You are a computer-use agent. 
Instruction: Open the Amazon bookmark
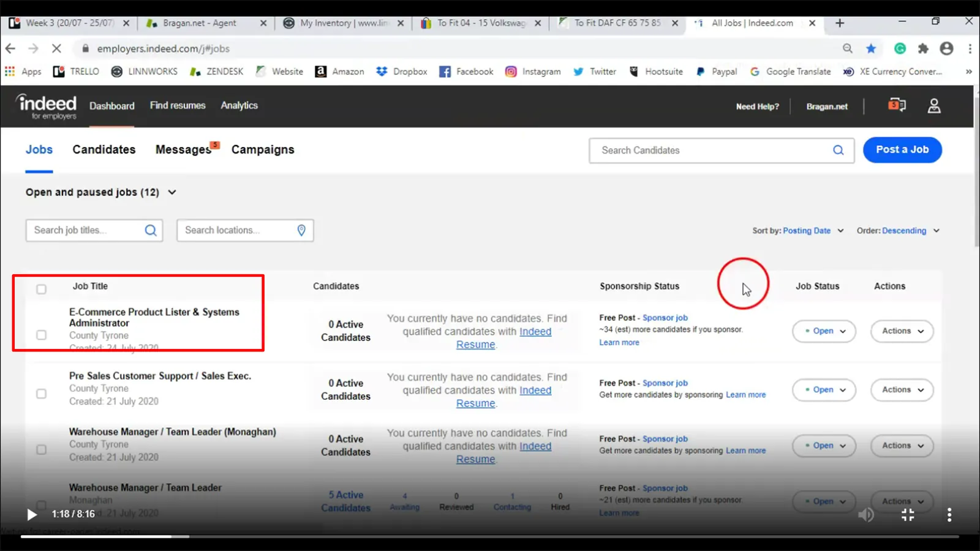pos(339,72)
